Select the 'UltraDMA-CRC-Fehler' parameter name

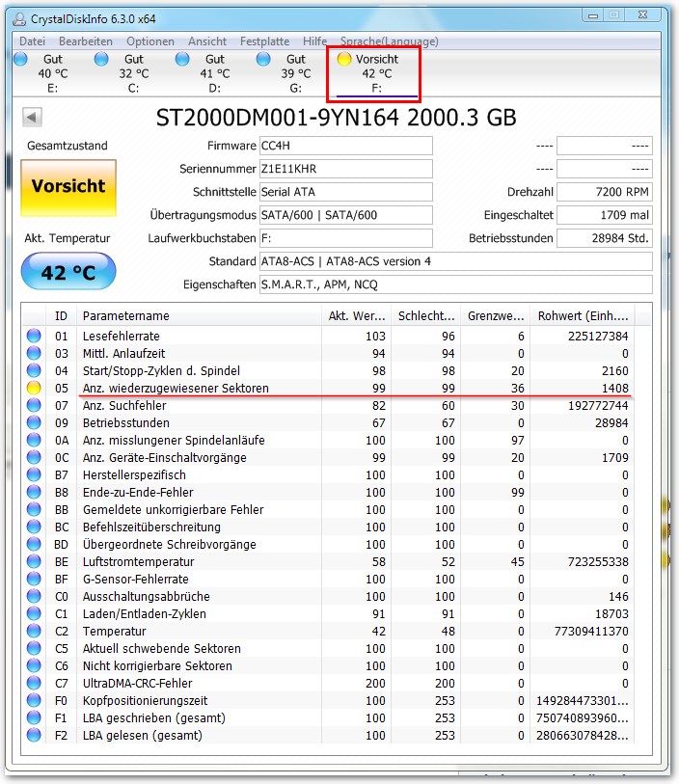[x=138, y=683]
